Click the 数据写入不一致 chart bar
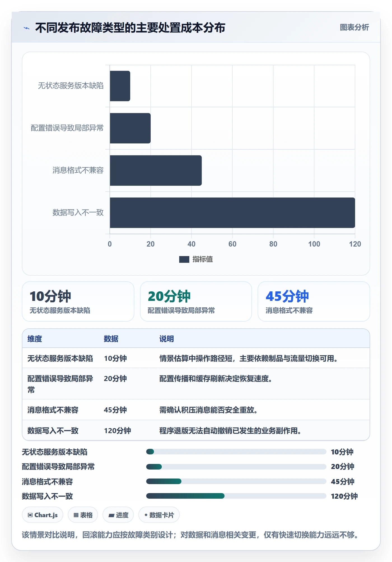Screen dimensions: 392x562 pyautogui.click(x=232, y=213)
